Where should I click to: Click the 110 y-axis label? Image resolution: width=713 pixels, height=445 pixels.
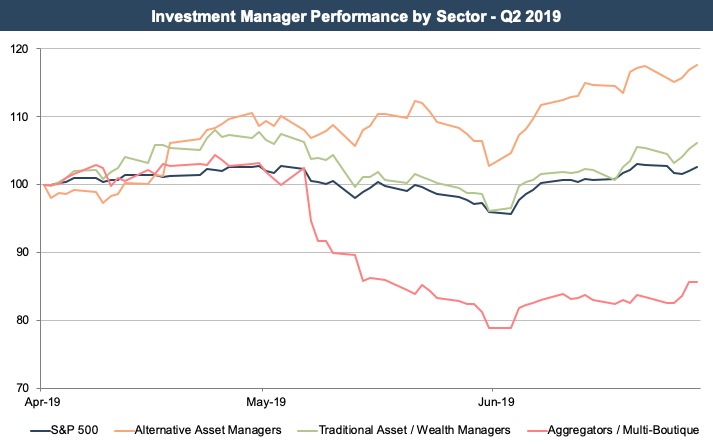[x=17, y=117]
